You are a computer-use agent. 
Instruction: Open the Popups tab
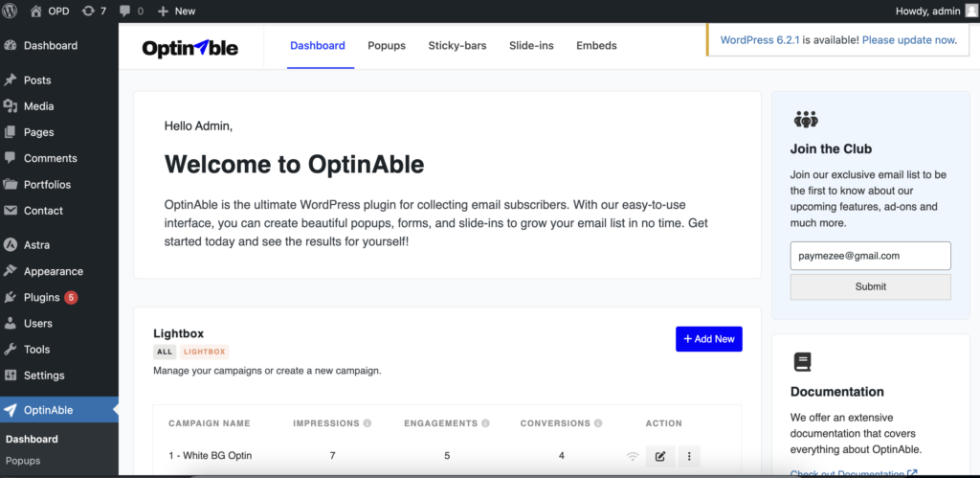point(387,46)
